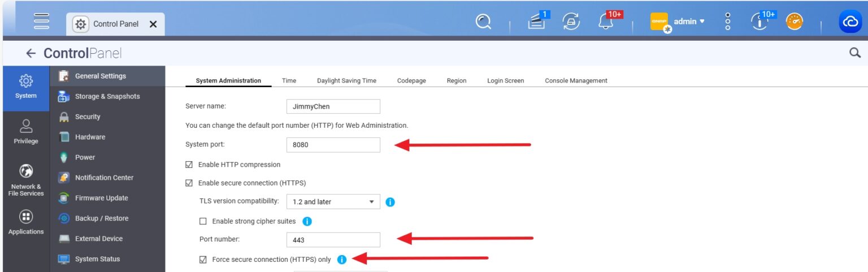This screenshot has width=868, height=272.
Task: Open the myQNAPcloud icon
Action: [x=850, y=21]
